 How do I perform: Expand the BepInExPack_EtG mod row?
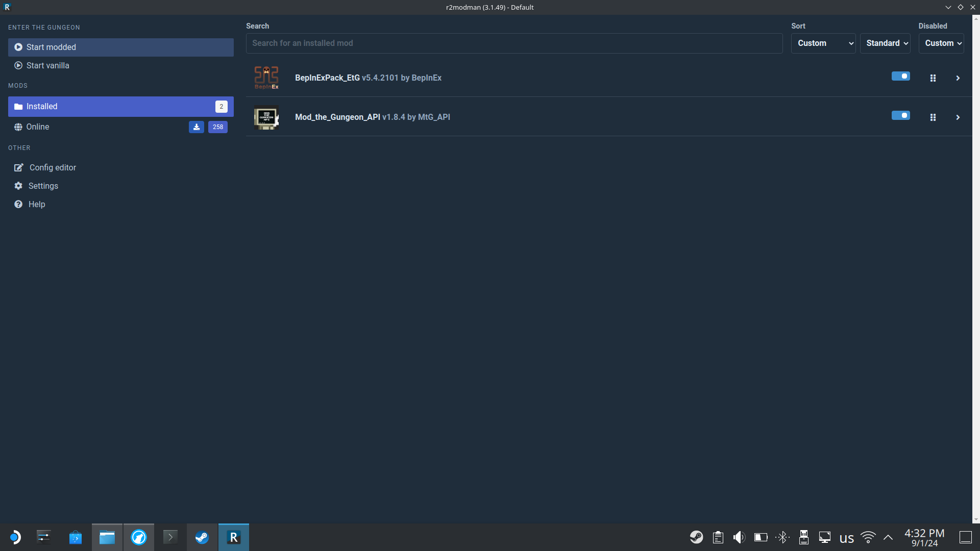[x=958, y=78]
